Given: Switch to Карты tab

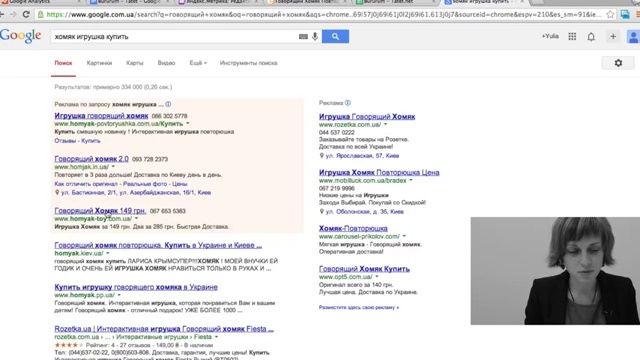Looking at the screenshot, I should [135, 63].
